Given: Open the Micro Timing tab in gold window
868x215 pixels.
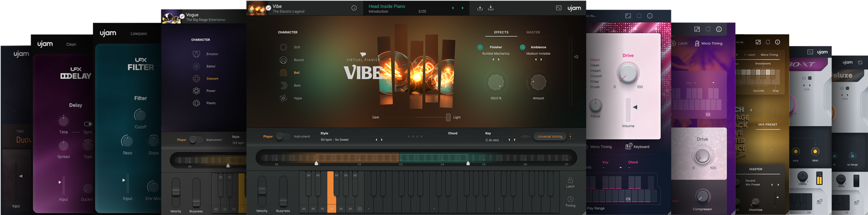Looking at the screenshot, I should click(769, 55).
